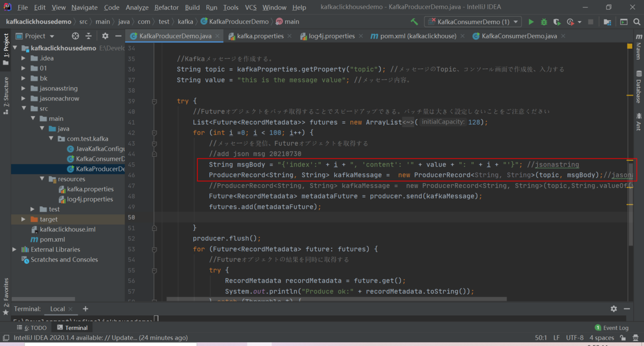Close the kafka.properties editor tab

point(289,36)
